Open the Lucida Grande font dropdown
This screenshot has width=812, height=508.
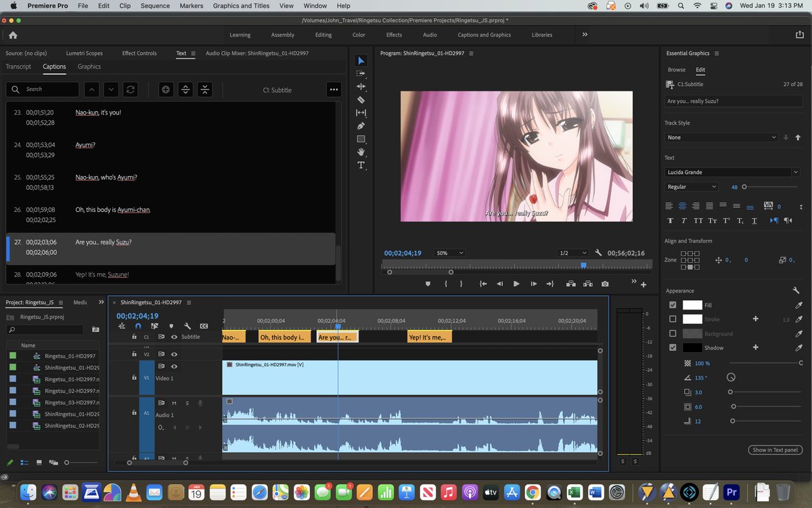click(x=733, y=172)
